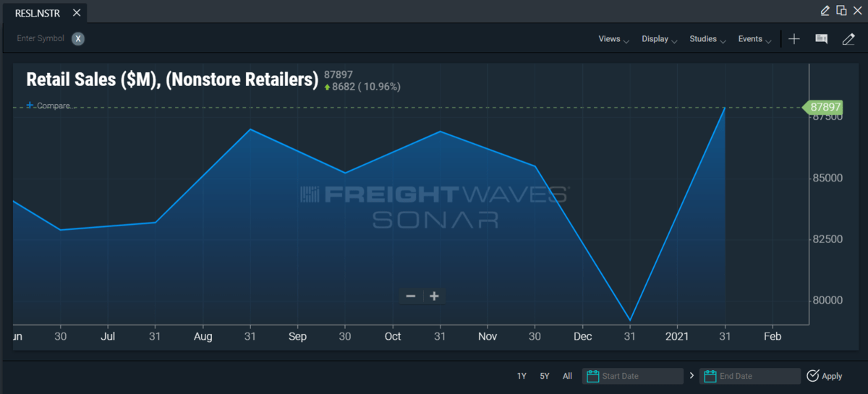Click the Enter Symbol input field

41,38
